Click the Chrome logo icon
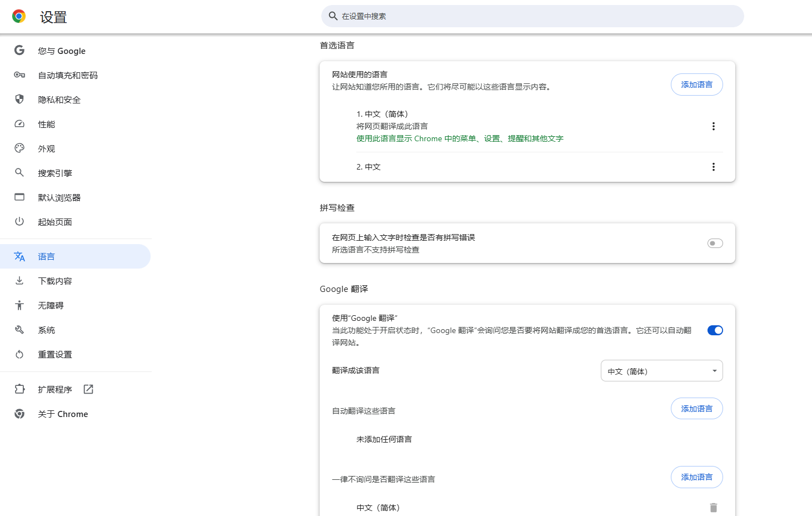 click(x=19, y=16)
